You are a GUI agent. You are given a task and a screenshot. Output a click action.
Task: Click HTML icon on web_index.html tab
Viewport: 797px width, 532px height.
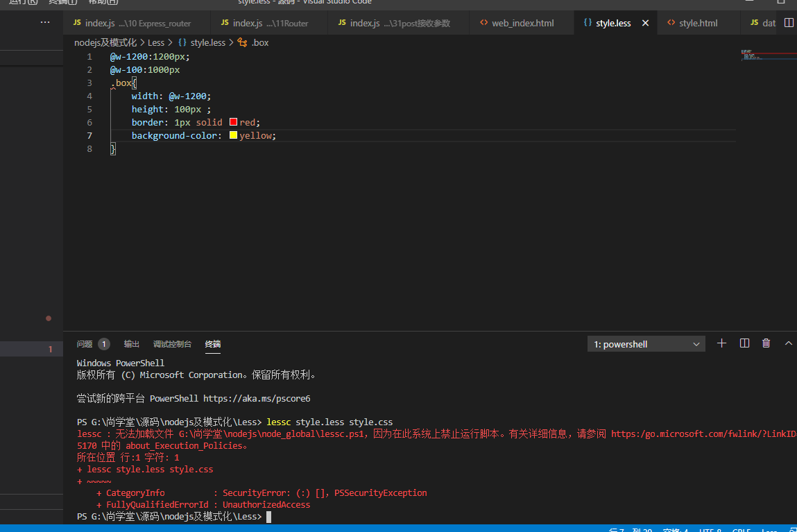[484, 23]
